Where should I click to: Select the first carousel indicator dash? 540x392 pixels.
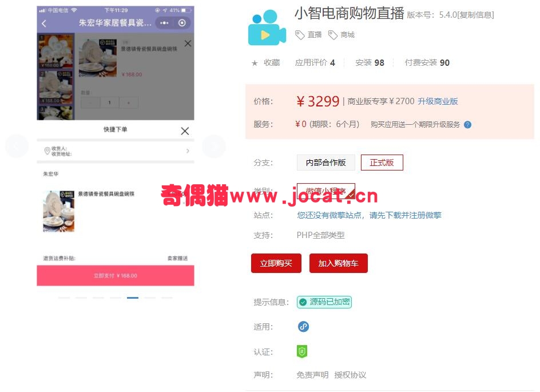(64, 298)
